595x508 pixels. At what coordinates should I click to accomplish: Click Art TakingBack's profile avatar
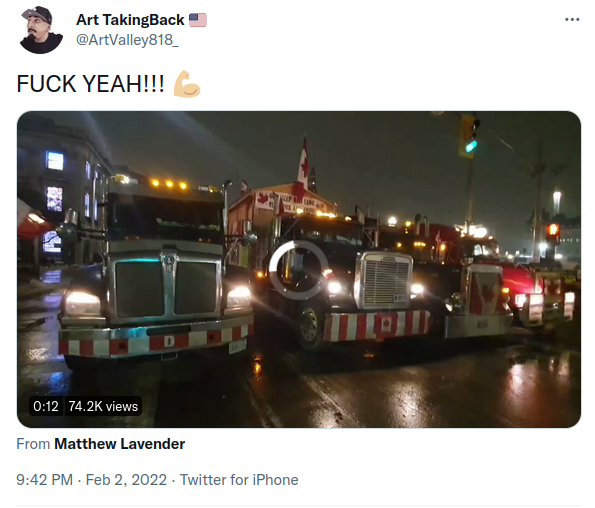pos(41,30)
